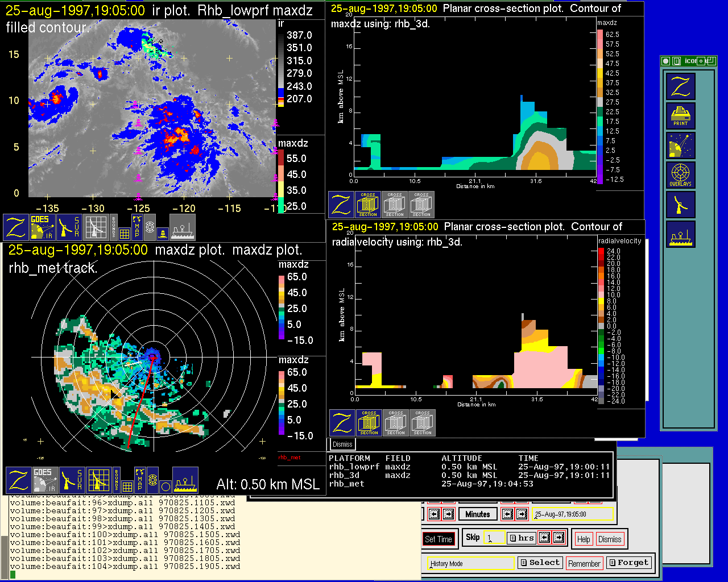
Task: Open the hrs units dropdown next to Skip
Action: click(x=521, y=538)
